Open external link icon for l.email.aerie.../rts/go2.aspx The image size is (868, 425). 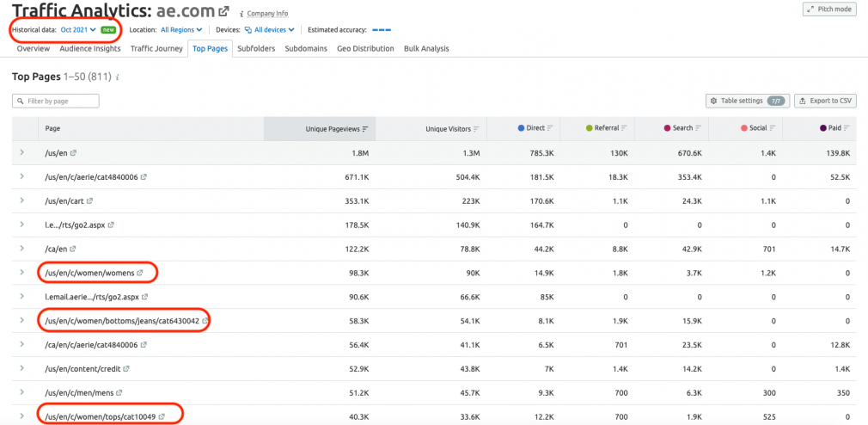(x=144, y=297)
